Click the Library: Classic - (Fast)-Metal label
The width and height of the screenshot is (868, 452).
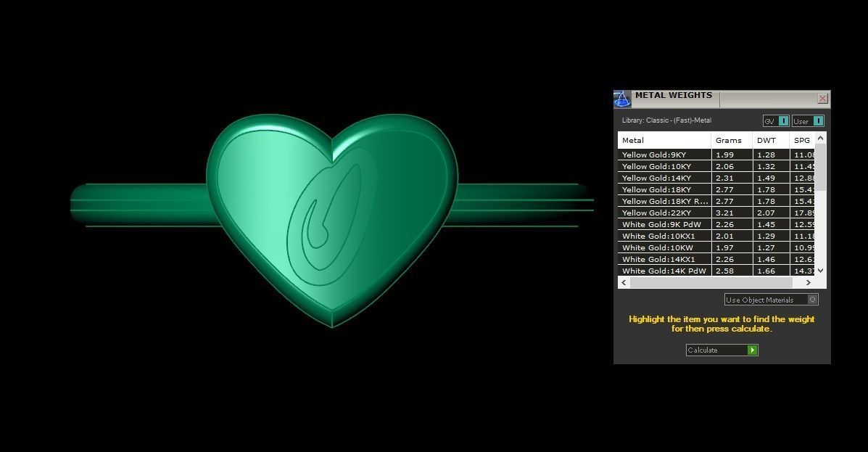666,120
